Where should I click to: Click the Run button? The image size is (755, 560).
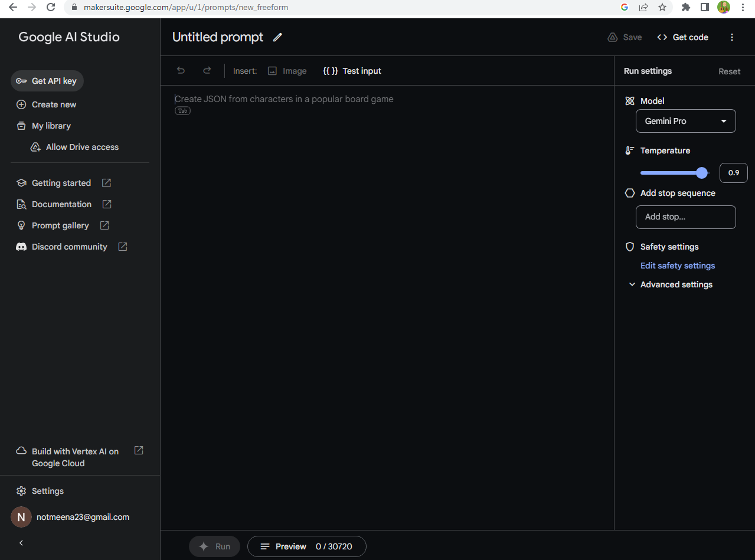point(214,546)
